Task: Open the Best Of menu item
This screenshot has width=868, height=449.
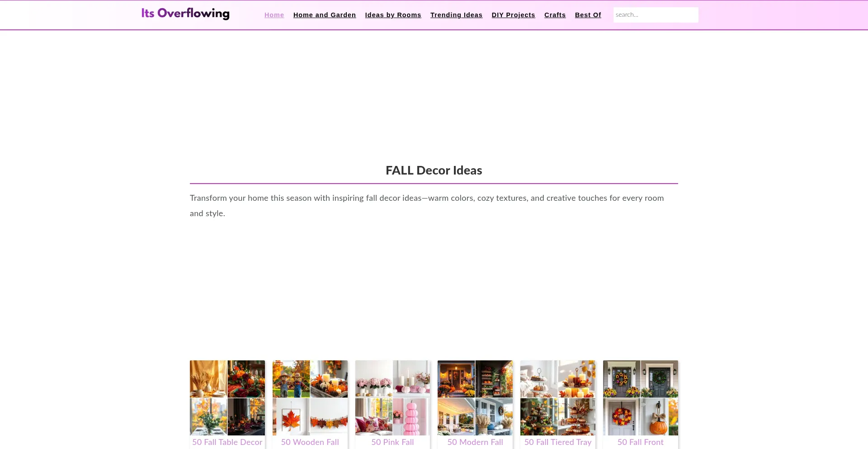Action: [588, 15]
